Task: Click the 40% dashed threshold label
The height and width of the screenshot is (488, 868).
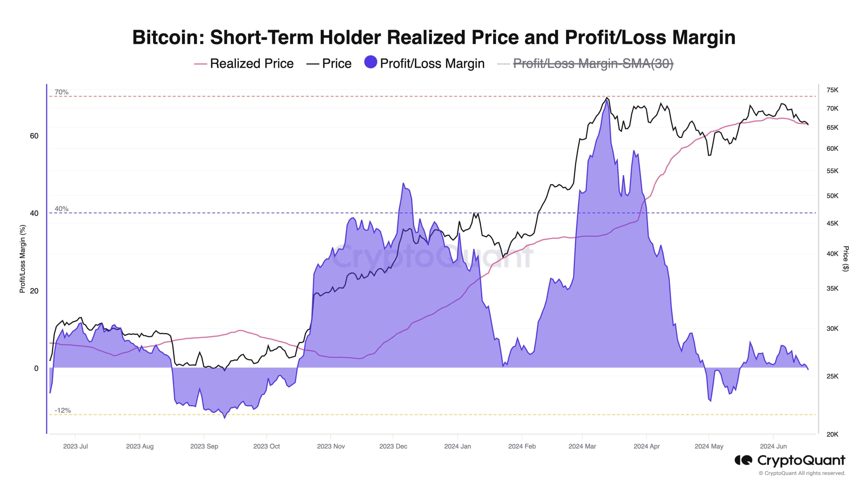Action: tap(61, 209)
